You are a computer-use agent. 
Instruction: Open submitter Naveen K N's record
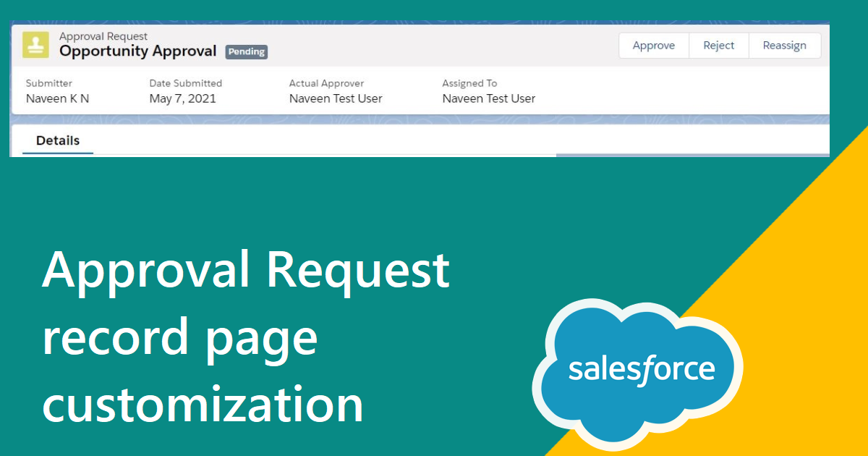point(57,98)
